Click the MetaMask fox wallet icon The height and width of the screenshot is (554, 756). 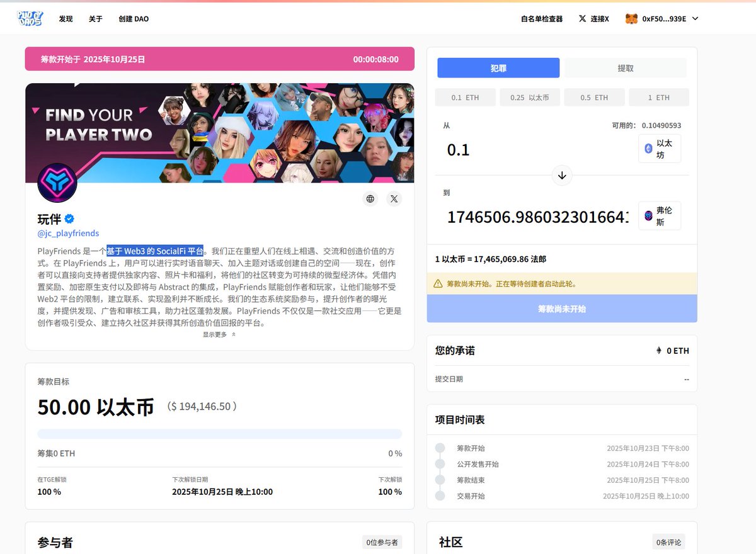pos(631,19)
